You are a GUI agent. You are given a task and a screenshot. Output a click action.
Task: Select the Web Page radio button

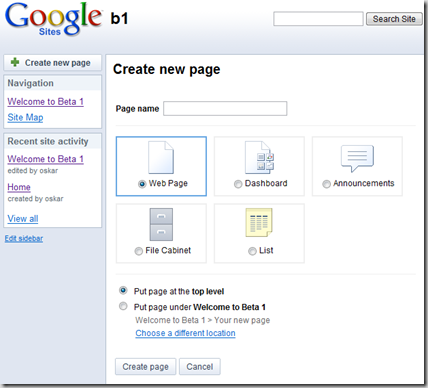coord(142,184)
